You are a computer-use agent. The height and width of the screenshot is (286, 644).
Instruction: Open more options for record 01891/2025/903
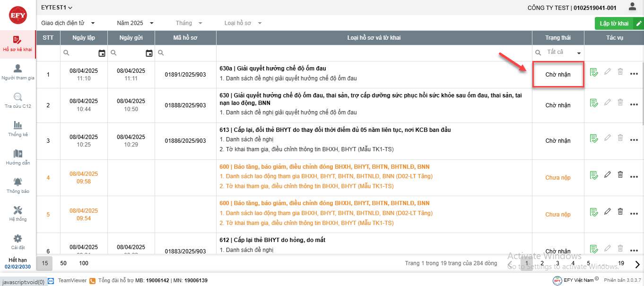(x=634, y=74)
